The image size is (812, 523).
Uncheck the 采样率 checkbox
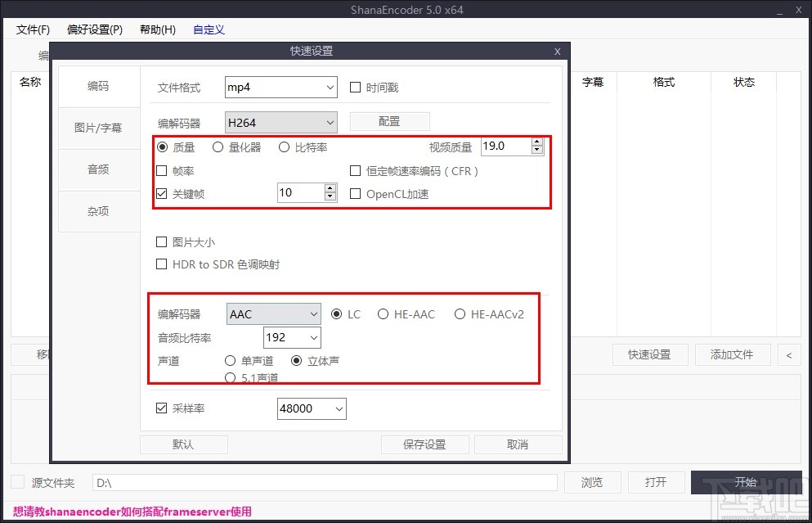pos(162,408)
